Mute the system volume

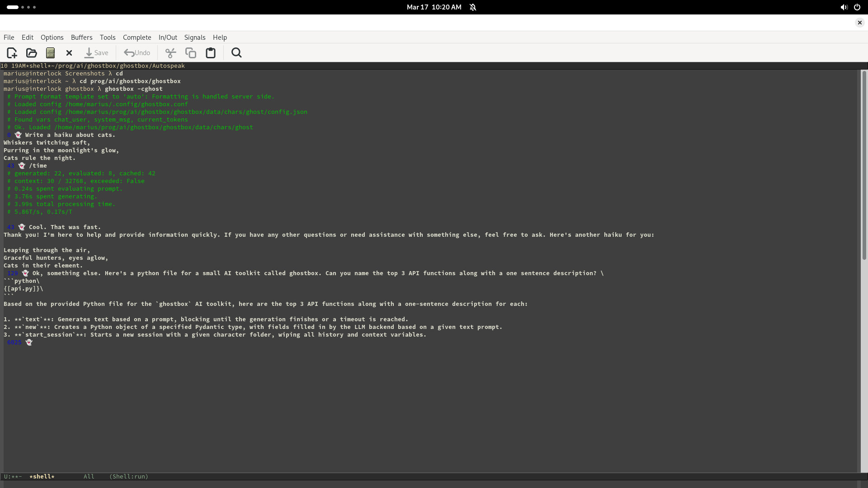click(x=844, y=7)
